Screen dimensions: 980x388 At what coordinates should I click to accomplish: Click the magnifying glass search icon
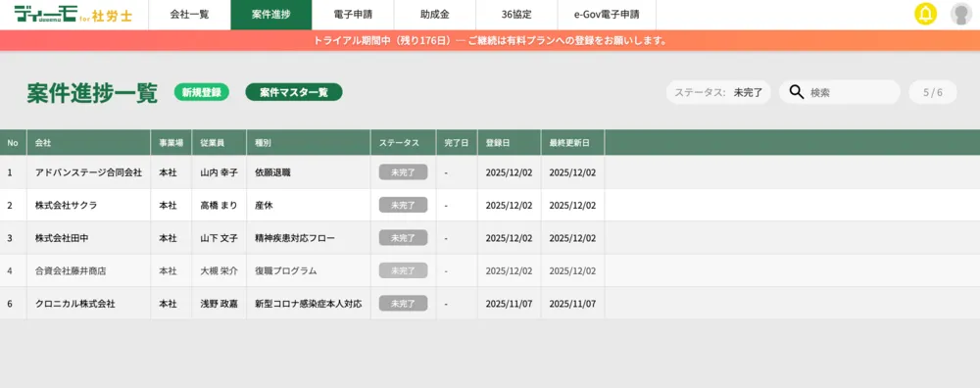click(x=796, y=92)
